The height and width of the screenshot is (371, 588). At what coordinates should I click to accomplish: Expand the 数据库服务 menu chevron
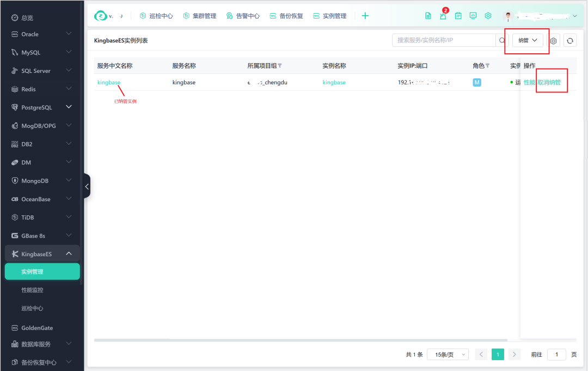tap(69, 343)
